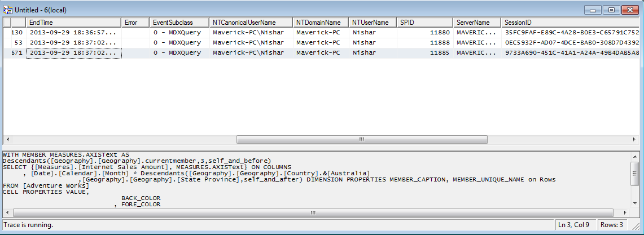Select the row with SPID 11880
644x235 pixels.
coord(321,32)
